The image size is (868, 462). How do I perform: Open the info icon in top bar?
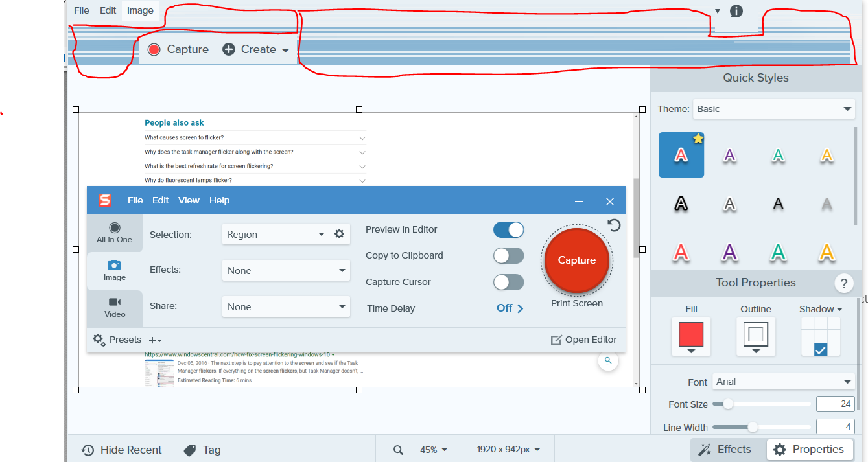[736, 11]
